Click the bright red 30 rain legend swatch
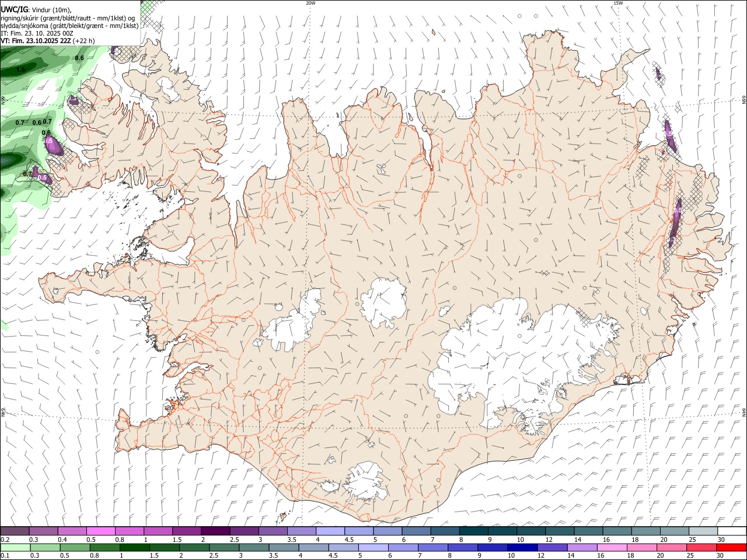The image size is (747, 560). [731, 548]
